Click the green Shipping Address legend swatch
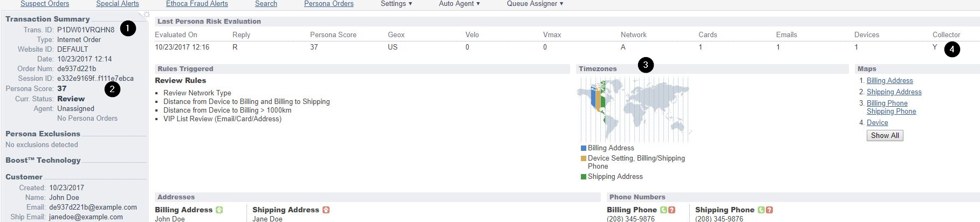980x222 pixels. (584, 177)
